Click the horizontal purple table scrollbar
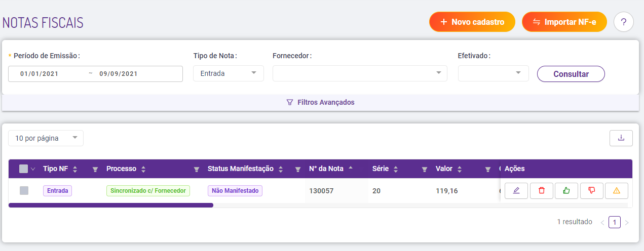This screenshot has height=251, width=644. [110, 205]
